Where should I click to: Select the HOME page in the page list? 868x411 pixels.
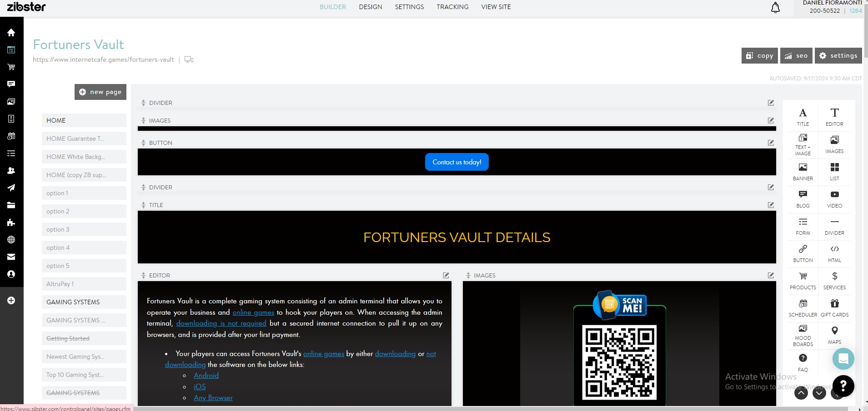[x=84, y=120]
